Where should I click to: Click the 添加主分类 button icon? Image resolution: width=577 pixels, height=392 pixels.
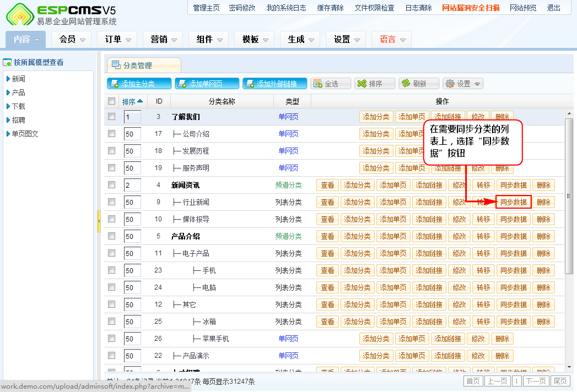[115, 84]
